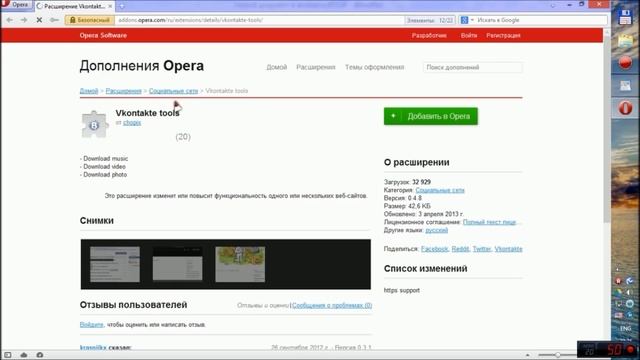This screenshot has width=640, height=360.
Task: Share the extension on Vkontakte
Action: (x=508, y=249)
